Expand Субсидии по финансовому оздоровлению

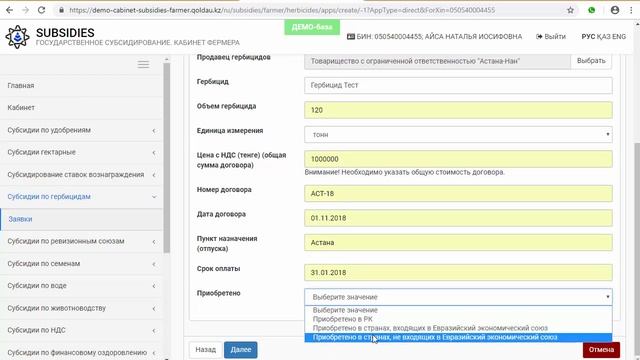click(x=82, y=352)
